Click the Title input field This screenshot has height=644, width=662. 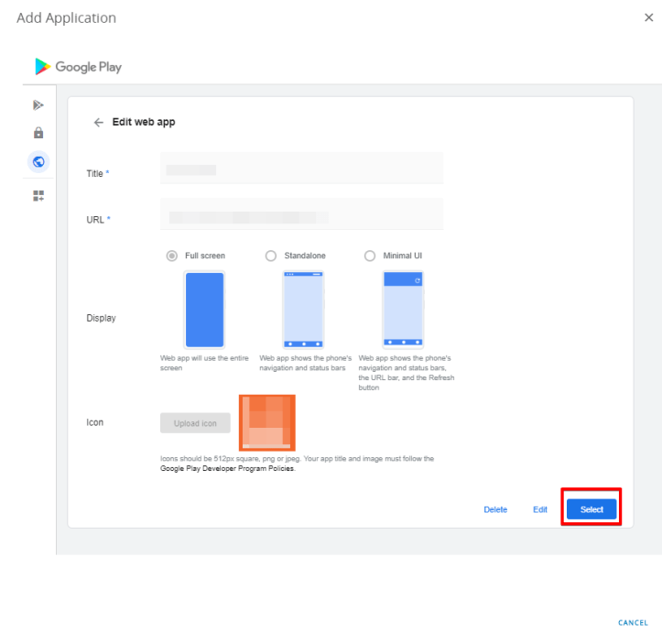301,169
